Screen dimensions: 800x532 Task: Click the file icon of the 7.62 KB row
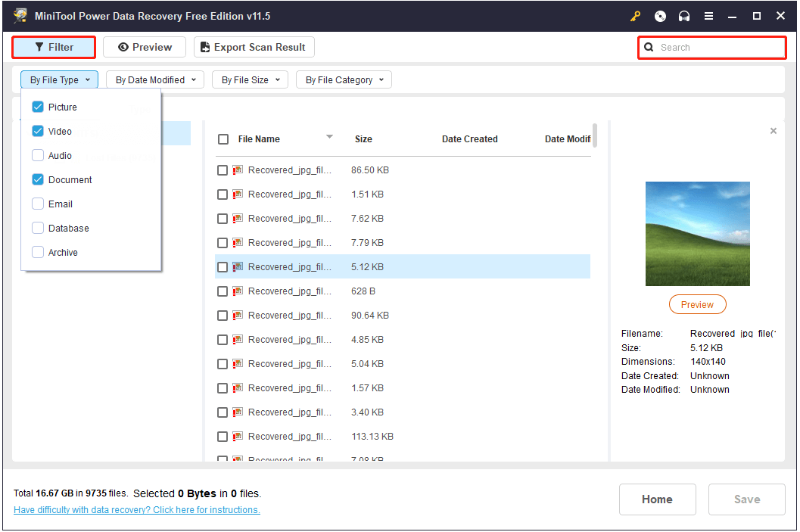point(238,218)
